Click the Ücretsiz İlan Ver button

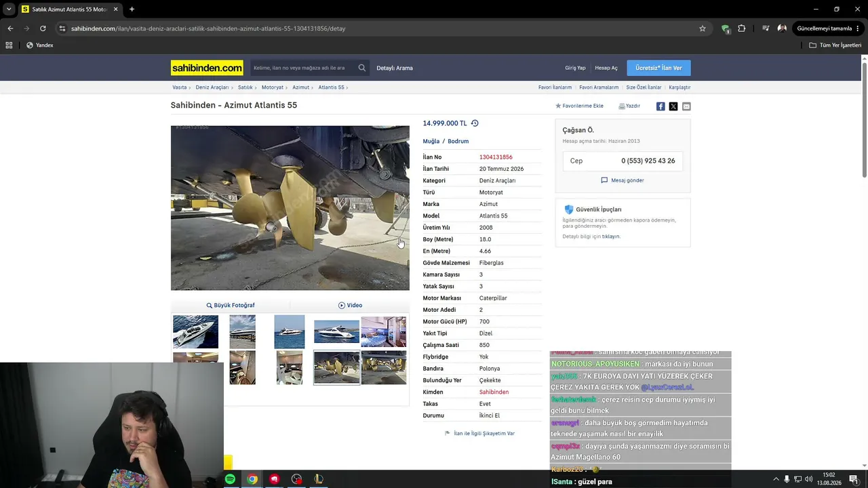click(659, 68)
